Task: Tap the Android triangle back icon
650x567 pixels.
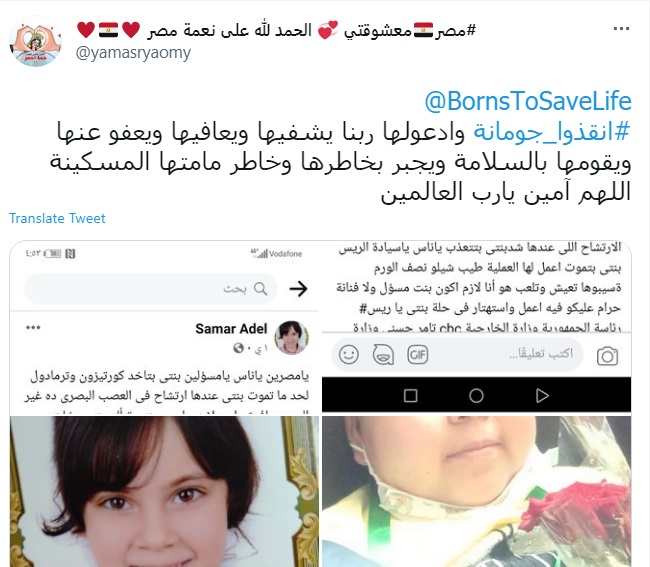Action: (x=542, y=395)
